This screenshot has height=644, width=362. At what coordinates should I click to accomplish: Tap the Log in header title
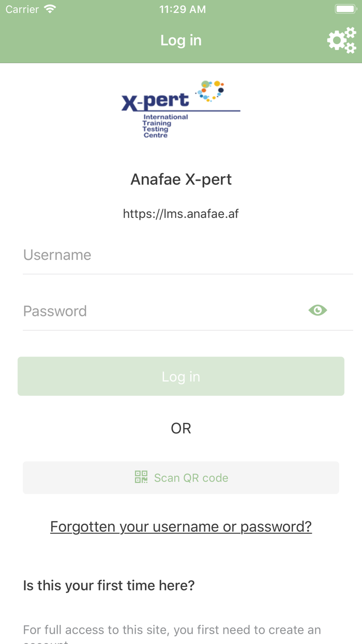coord(180,40)
